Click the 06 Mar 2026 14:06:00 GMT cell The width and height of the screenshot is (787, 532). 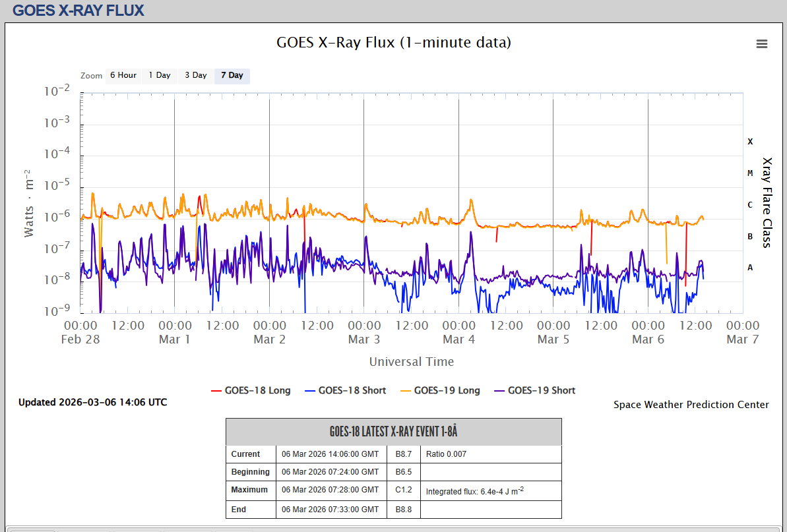tap(331, 454)
